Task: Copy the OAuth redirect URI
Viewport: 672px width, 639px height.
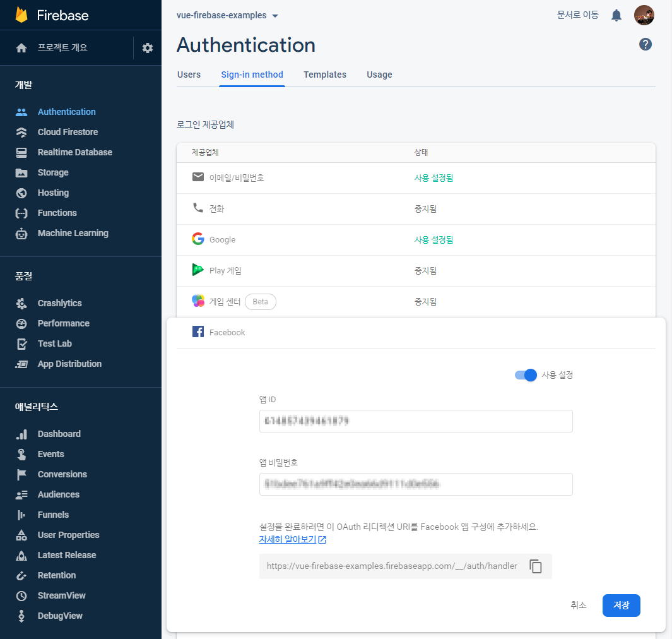Action: pos(536,566)
